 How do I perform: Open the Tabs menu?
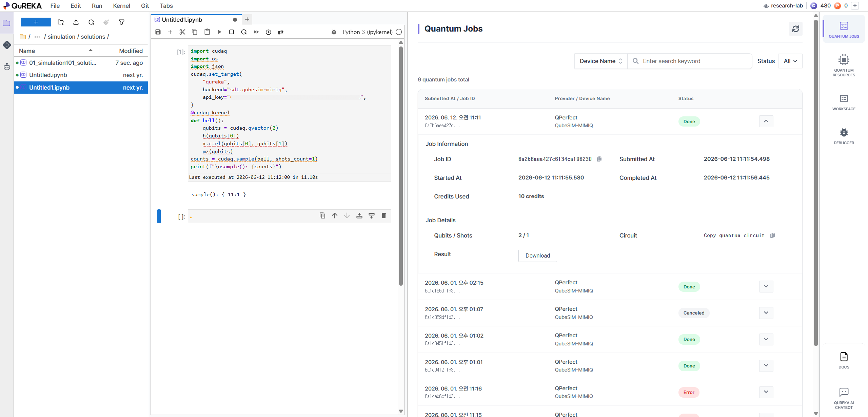(x=166, y=6)
